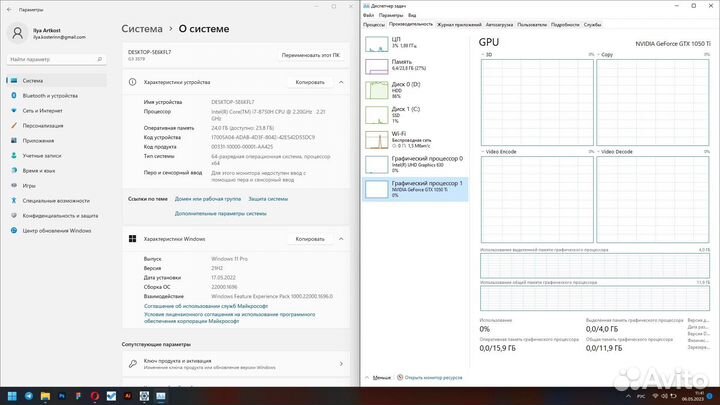The height and width of the screenshot is (405, 720).
Task: Click the back arrow in Settings window
Action: (x=9, y=9)
